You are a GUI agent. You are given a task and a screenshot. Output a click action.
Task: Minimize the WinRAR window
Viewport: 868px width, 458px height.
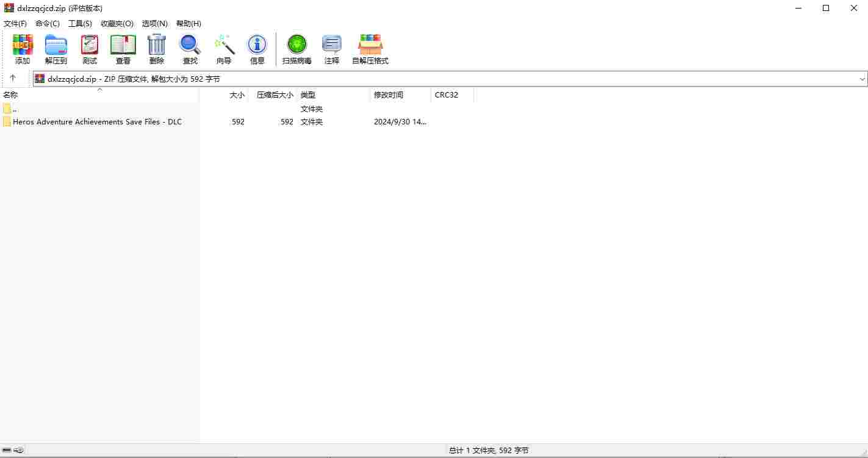coord(798,8)
